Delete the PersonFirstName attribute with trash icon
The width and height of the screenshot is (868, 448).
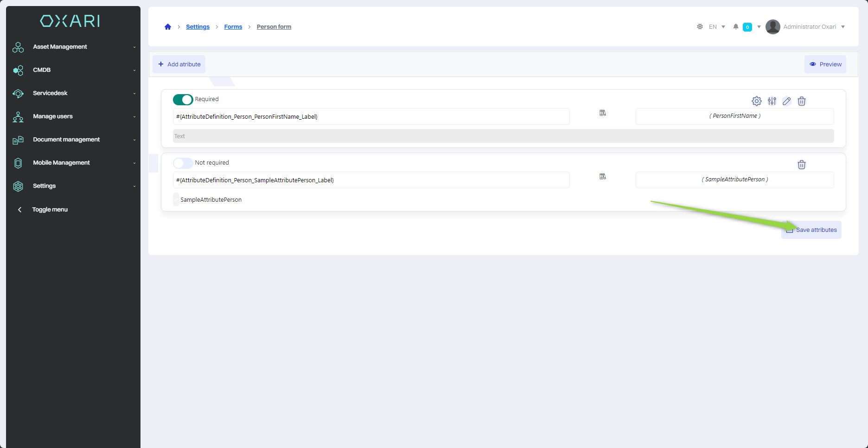click(801, 101)
